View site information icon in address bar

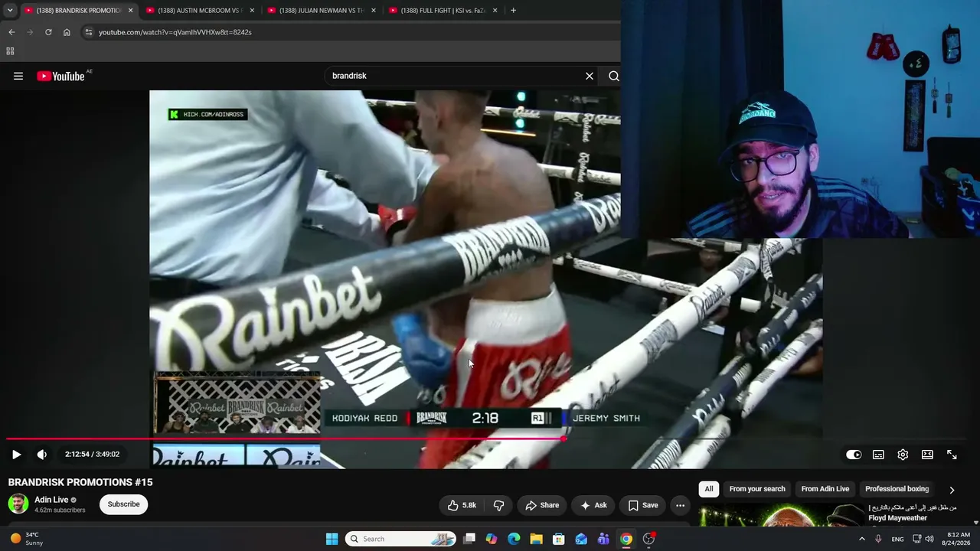pyautogui.click(x=89, y=32)
